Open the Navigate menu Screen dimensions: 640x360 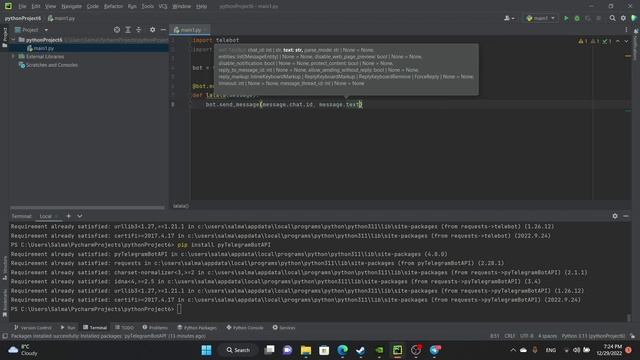point(71,6)
